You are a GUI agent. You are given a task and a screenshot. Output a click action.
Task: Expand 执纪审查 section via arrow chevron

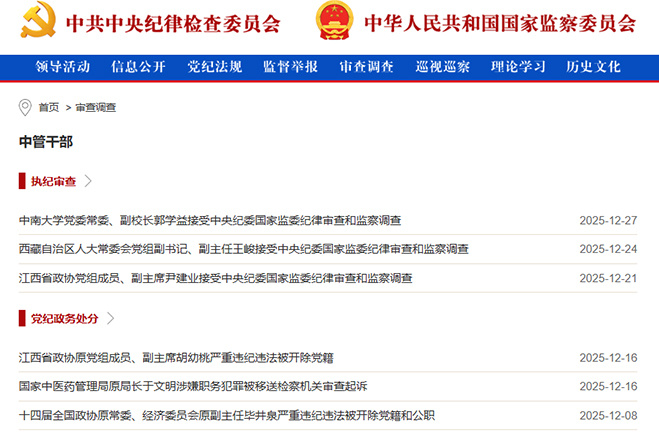[x=89, y=181]
